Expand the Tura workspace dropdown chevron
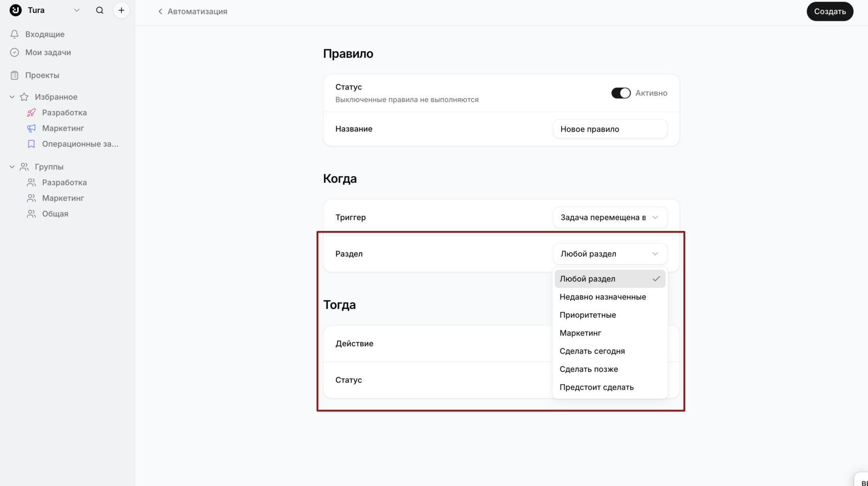This screenshot has height=486, width=868. 76,10
